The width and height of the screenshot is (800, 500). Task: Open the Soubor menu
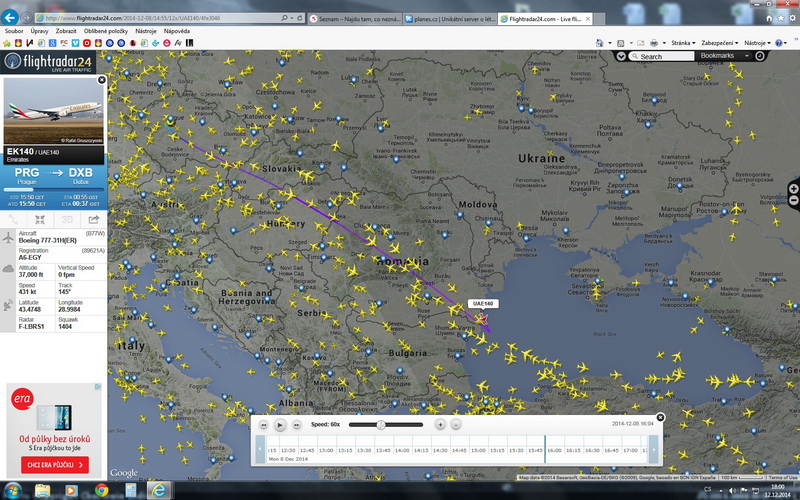click(x=14, y=31)
